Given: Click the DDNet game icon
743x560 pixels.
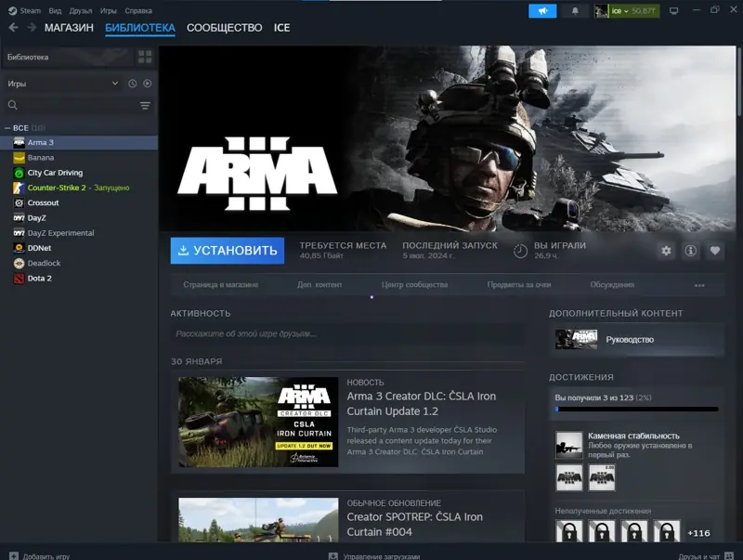Looking at the screenshot, I should (19, 248).
